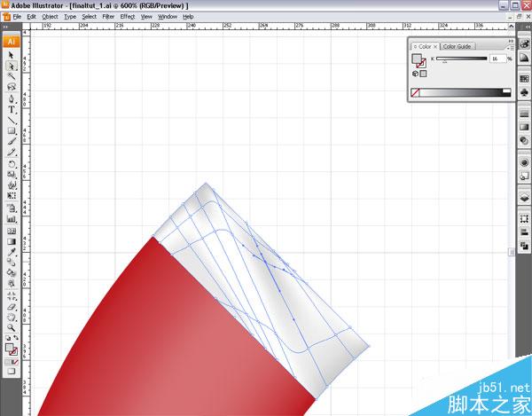
Task: Select the Type tool
Action: pyautogui.click(x=12, y=110)
